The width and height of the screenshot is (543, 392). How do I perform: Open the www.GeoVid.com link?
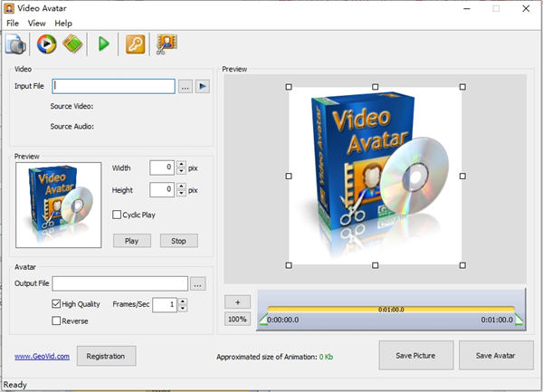point(42,357)
